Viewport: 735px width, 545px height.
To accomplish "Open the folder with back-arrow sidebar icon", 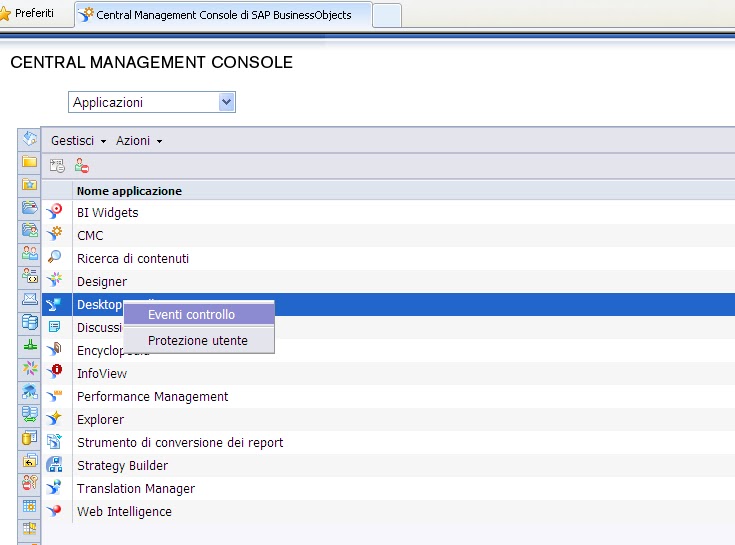I will click(x=30, y=461).
